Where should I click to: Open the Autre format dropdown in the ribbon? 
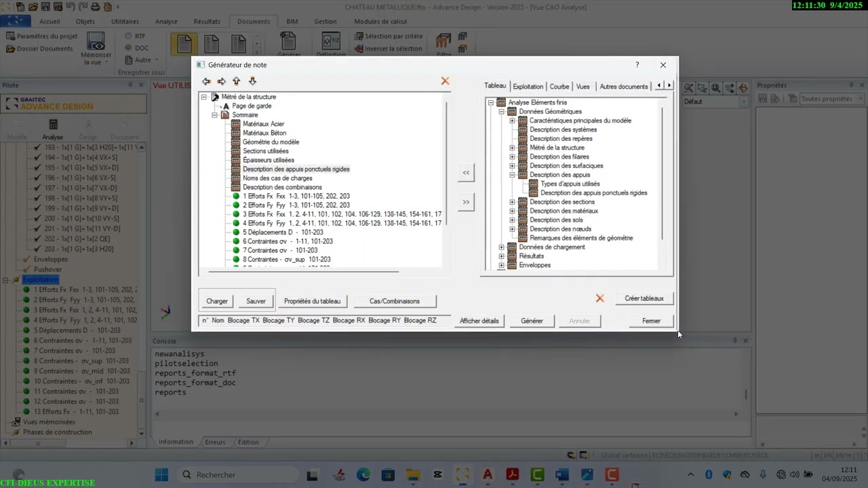click(x=142, y=60)
